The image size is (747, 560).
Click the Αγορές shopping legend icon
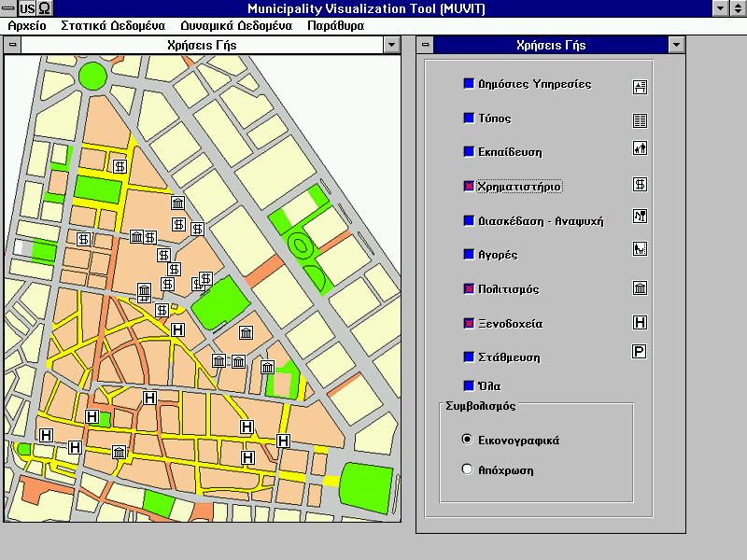(640, 248)
